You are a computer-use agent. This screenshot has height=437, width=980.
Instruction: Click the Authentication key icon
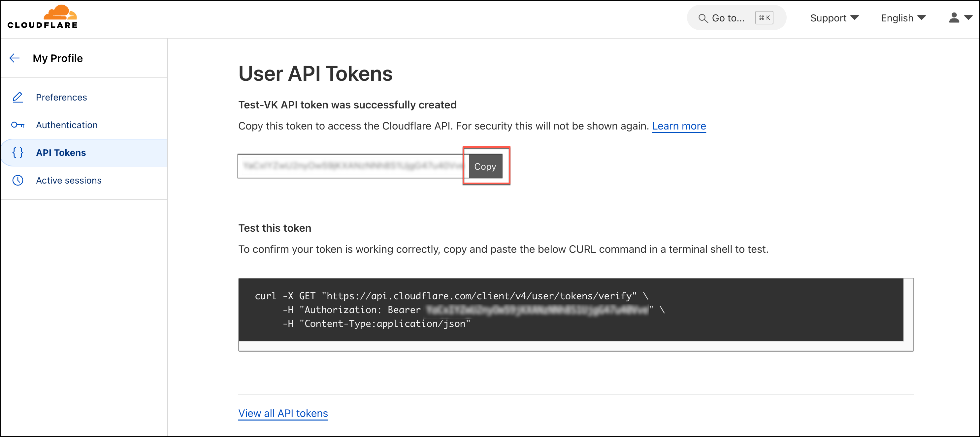(17, 125)
